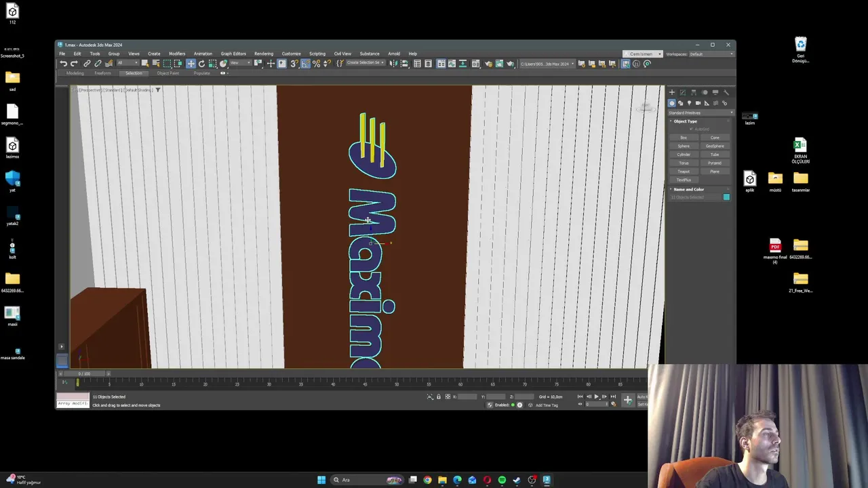
Task: Toggle the AutoGrid checkbox
Action: pos(691,129)
